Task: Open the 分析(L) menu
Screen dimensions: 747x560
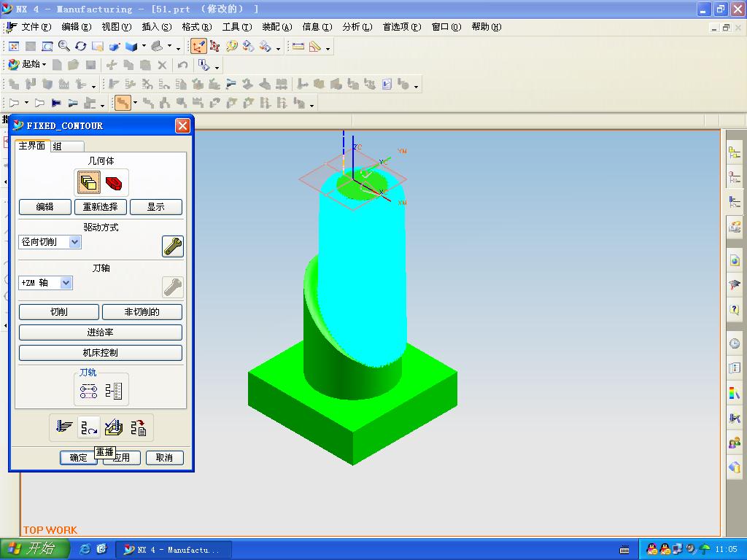Action: click(x=357, y=27)
